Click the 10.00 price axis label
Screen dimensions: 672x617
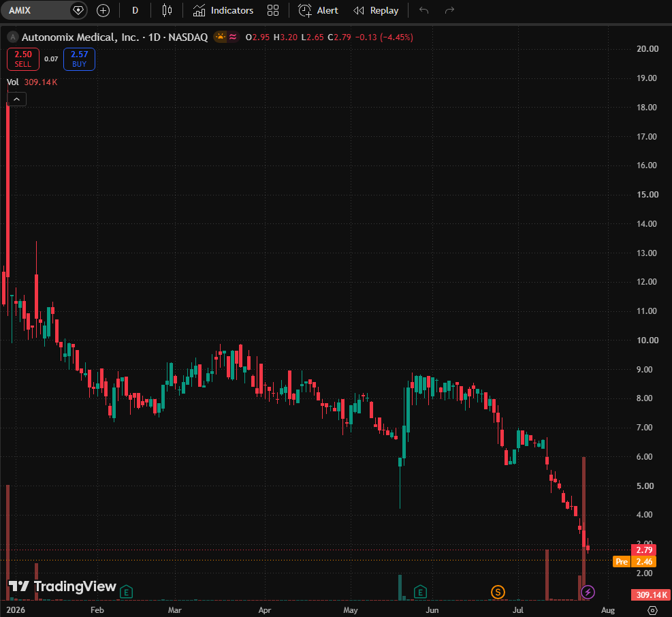point(647,340)
